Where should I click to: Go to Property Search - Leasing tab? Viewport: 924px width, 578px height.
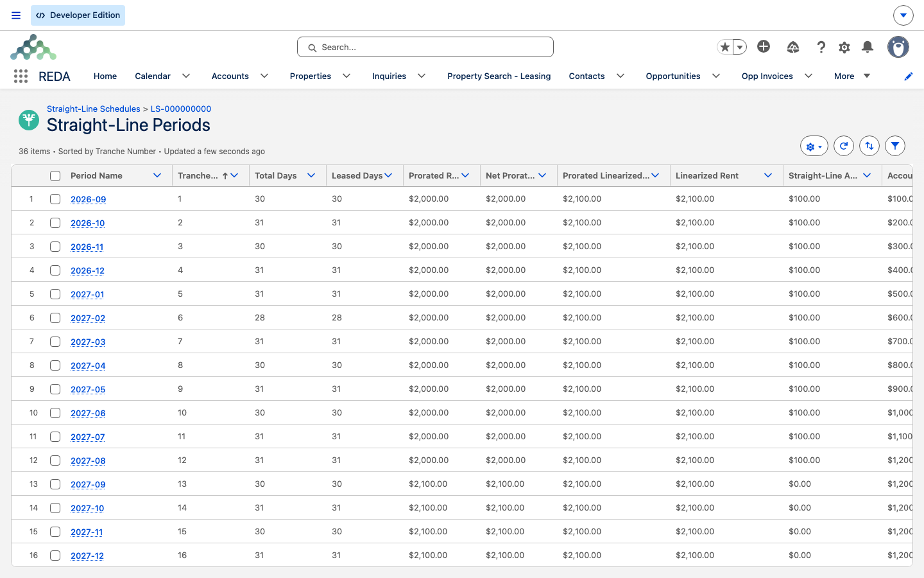(x=499, y=76)
